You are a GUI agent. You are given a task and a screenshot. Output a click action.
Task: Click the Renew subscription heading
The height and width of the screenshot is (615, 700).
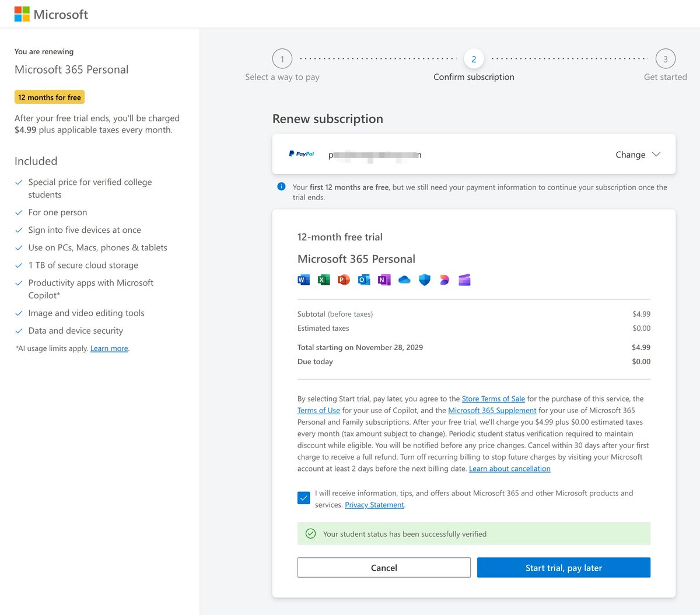click(x=328, y=119)
